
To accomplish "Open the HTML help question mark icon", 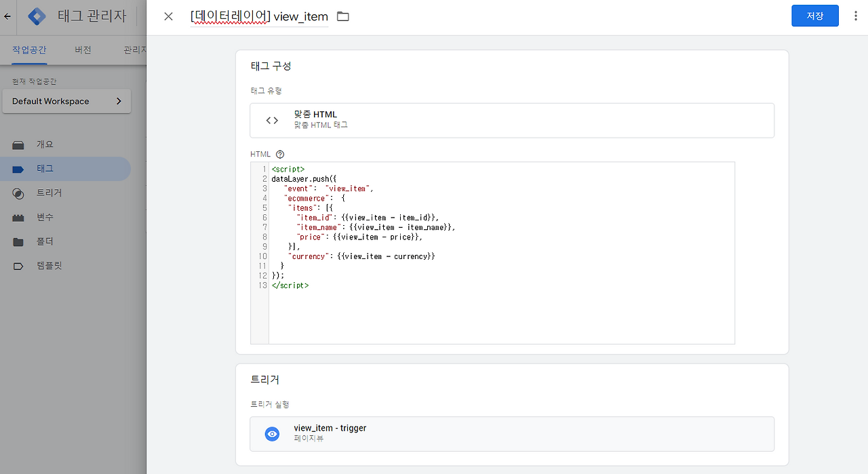I will (280, 154).
